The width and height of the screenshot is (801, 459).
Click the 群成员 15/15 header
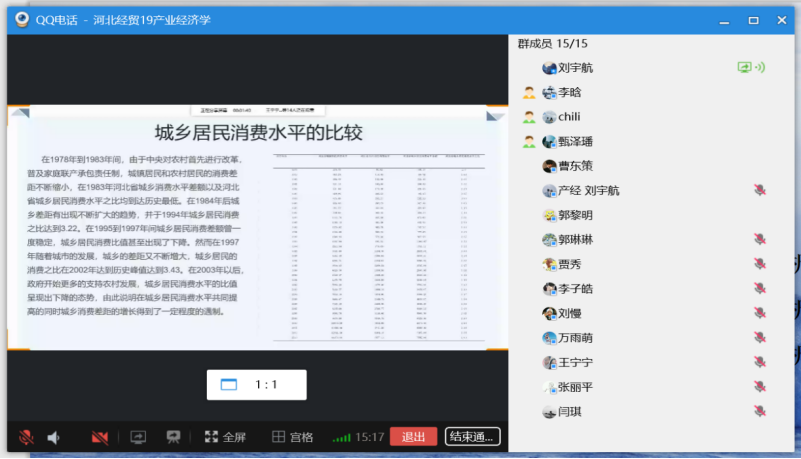(552, 44)
